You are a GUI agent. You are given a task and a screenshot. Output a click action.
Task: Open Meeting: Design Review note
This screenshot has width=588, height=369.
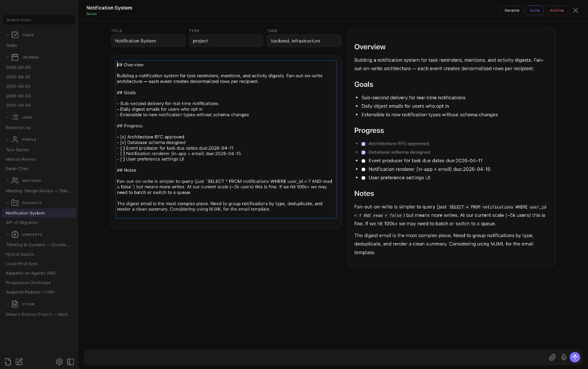(x=39, y=191)
